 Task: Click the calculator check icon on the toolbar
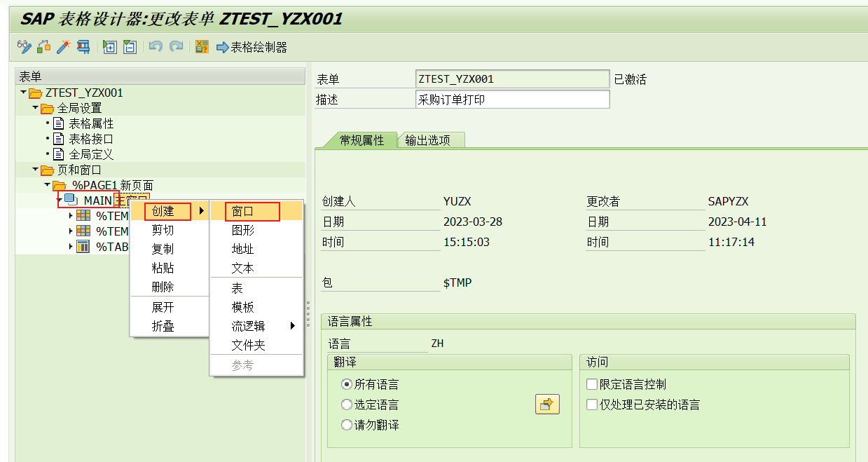coord(202,48)
